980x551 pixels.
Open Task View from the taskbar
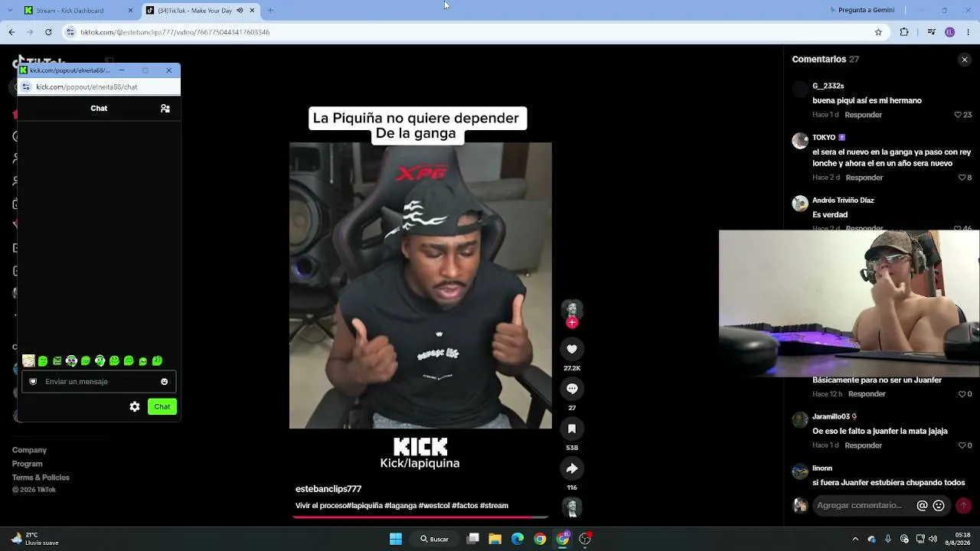tap(473, 539)
